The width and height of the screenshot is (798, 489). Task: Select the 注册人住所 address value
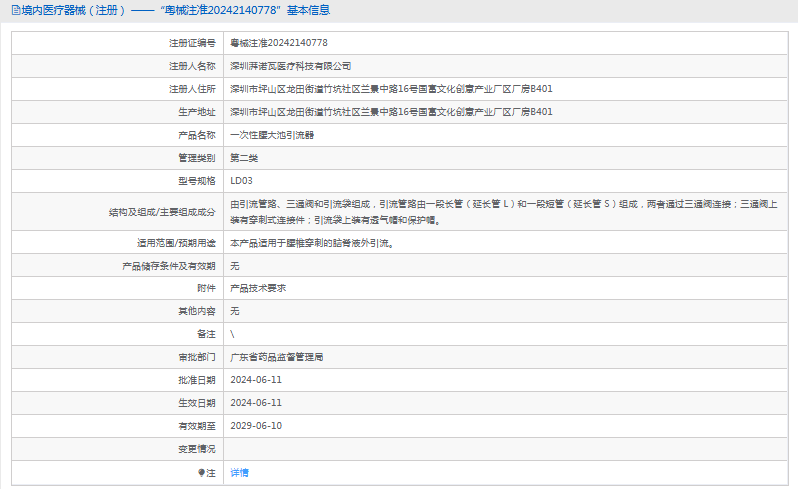391,89
